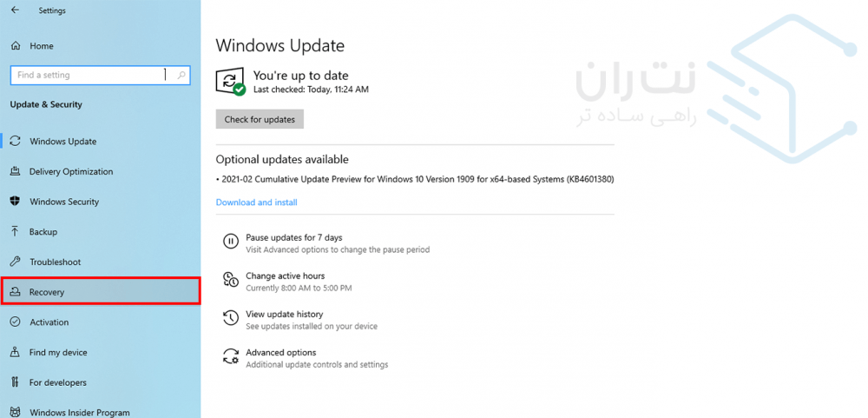Click the Backup arrow icon
This screenshot has height=418, width=868.
pos(15,232)
